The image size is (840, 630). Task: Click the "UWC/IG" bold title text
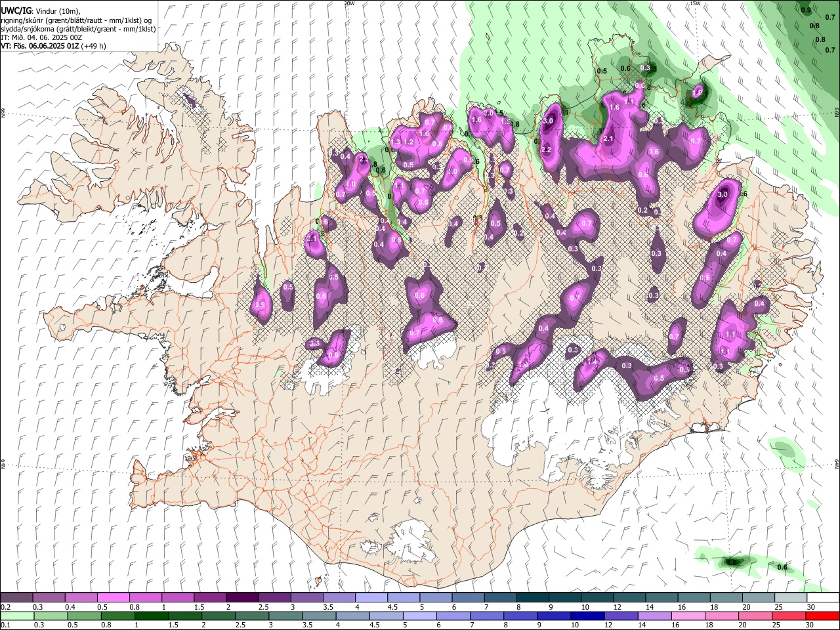(x=16, y=10)
